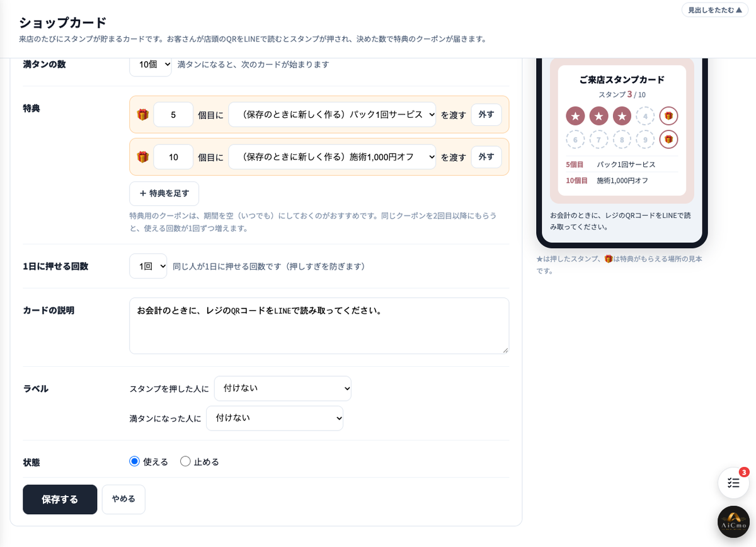Add a reward with ＋特典を足す
Screen dimensions: 756x547
click(x=164, y=193)
